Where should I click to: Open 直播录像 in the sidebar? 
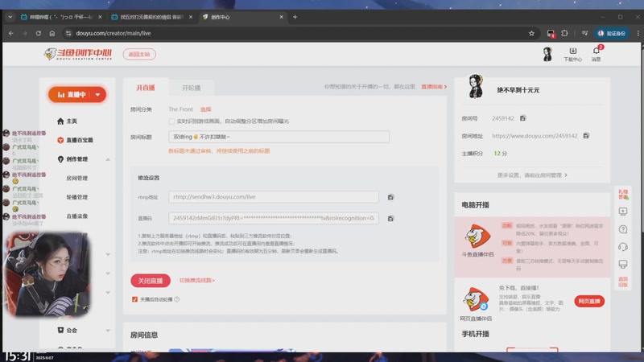coord(76,216)
